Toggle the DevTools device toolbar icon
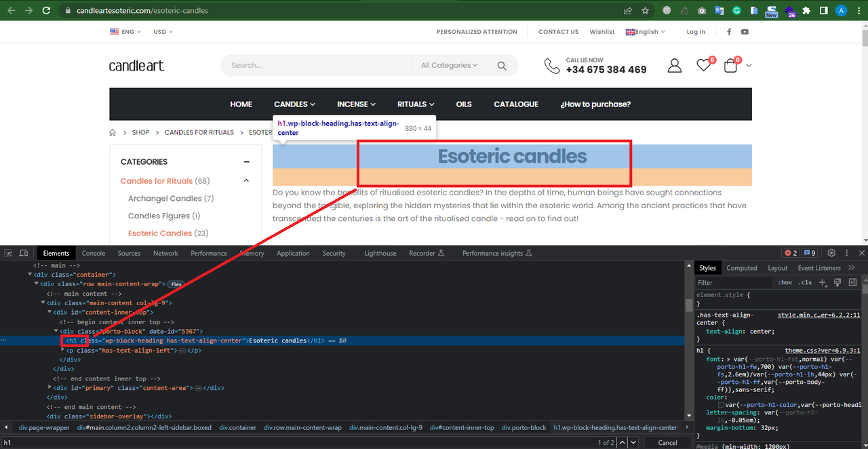The image size is (868, 449). coord(24,253)
